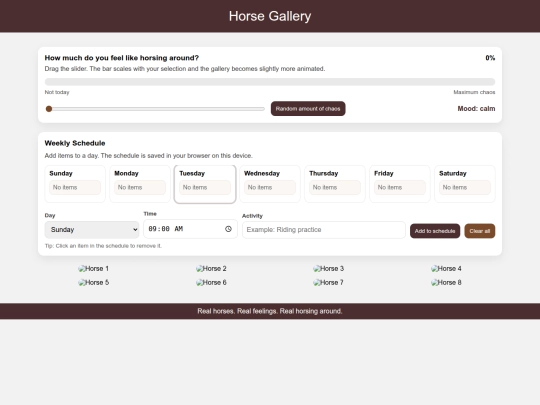Click the Horse 7 image placeholder
Screen dimensions: 540x405
(329, 283)
